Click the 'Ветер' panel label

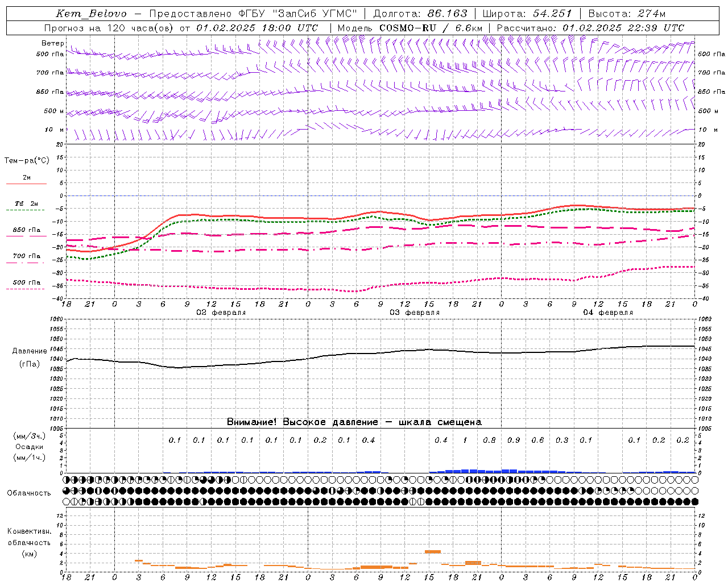click(53, 43)
